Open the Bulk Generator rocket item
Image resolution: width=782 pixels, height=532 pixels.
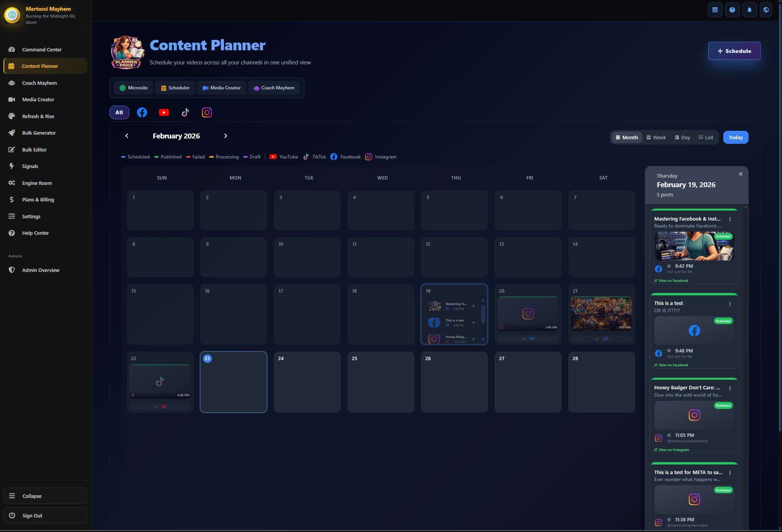[39, 133]
